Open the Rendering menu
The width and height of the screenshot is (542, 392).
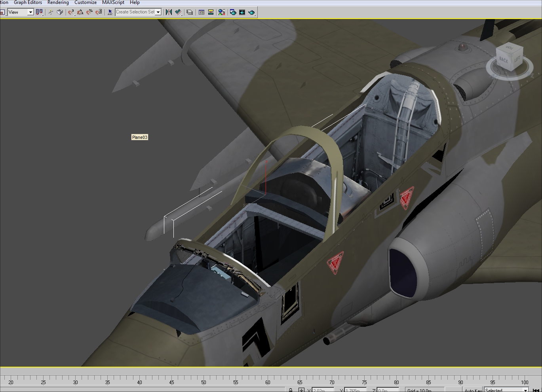pos(58,2)
